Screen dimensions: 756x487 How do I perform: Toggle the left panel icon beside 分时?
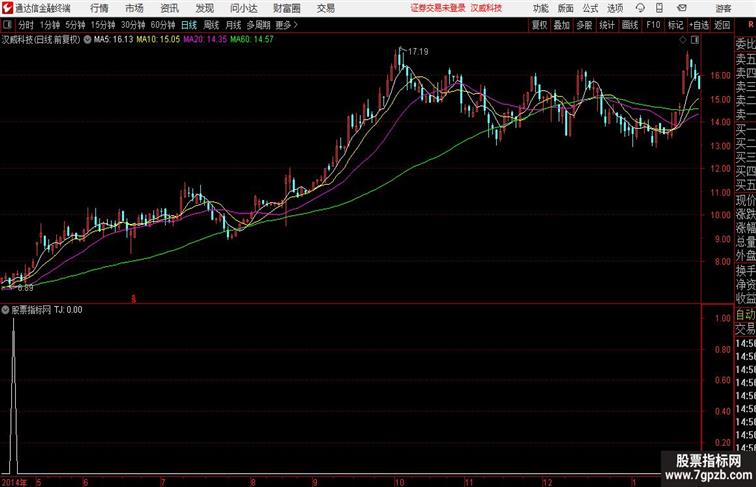[7, 25]
